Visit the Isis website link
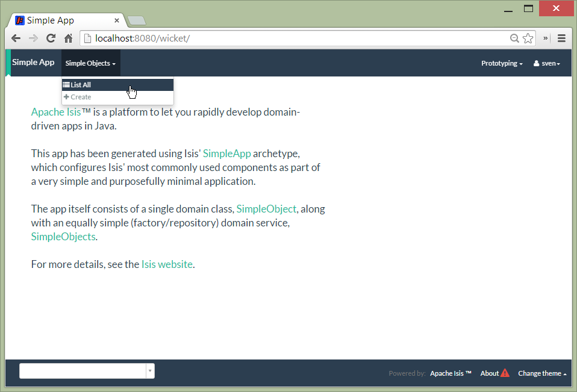This screenshot has width=577, height=392. click(167, 264)
